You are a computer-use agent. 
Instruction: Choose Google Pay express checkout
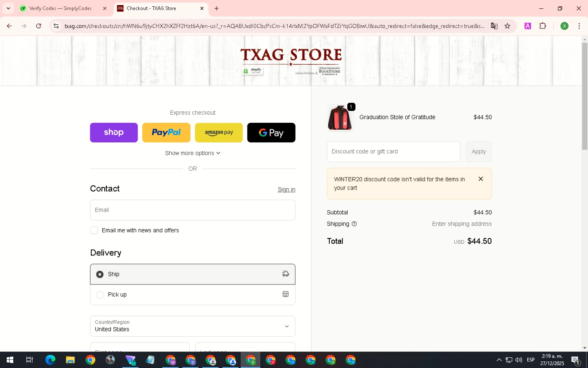pos(271,133)
